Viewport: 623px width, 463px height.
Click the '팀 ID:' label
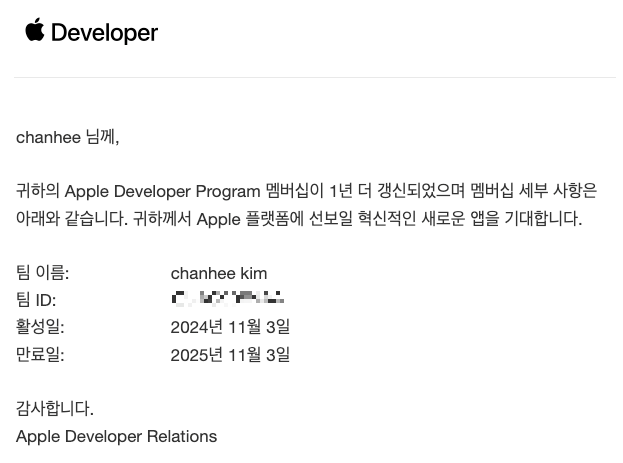click(36, 300)
